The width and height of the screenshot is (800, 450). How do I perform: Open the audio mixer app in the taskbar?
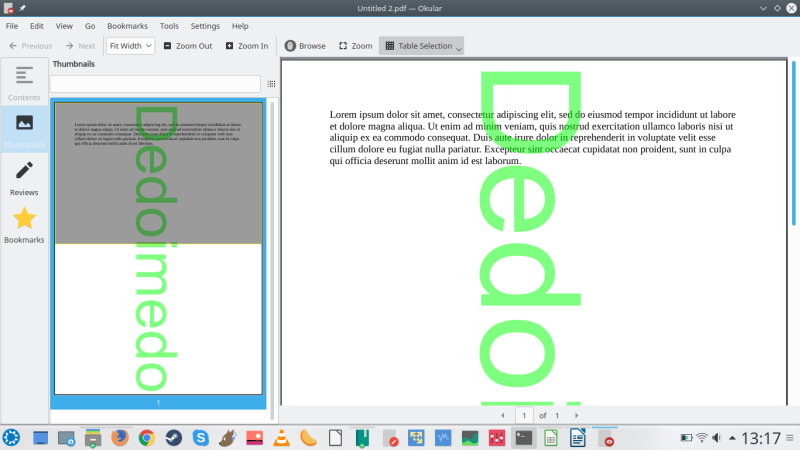(x=497, y=438)
